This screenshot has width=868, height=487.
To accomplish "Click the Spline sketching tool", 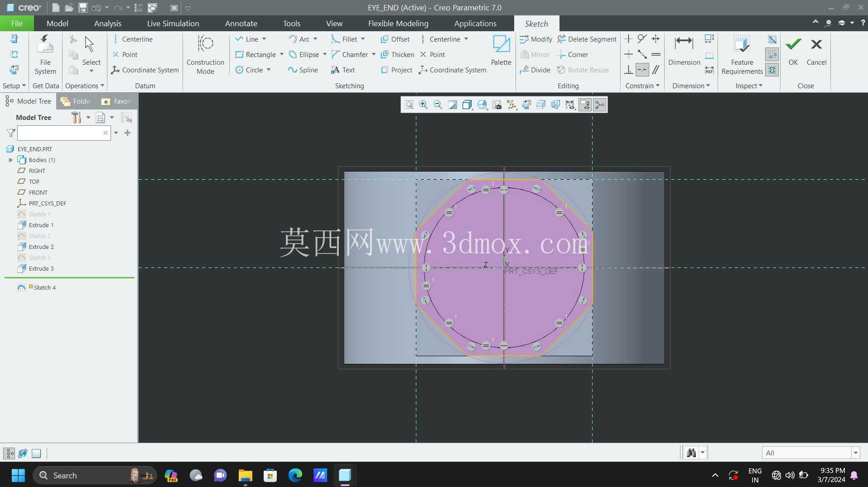I will tap(303, 70).
